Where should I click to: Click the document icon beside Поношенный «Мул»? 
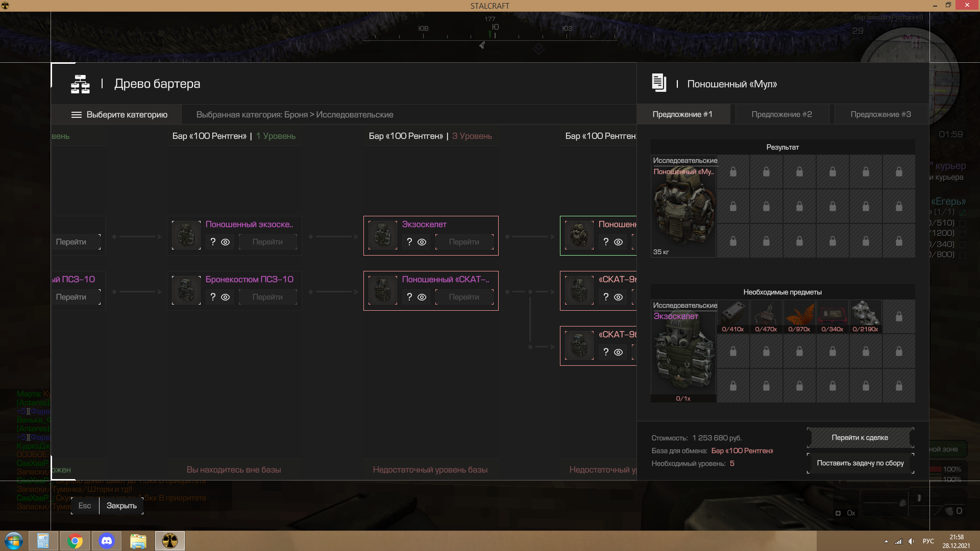click(659, 83)
